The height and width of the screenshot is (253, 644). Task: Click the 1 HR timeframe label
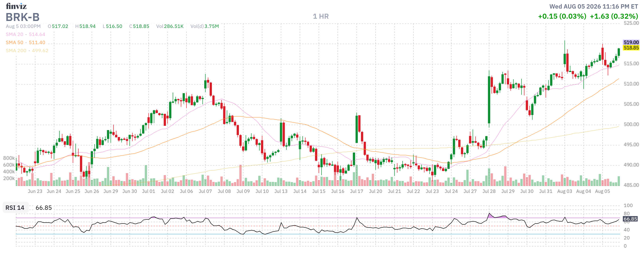coord(321,16)
